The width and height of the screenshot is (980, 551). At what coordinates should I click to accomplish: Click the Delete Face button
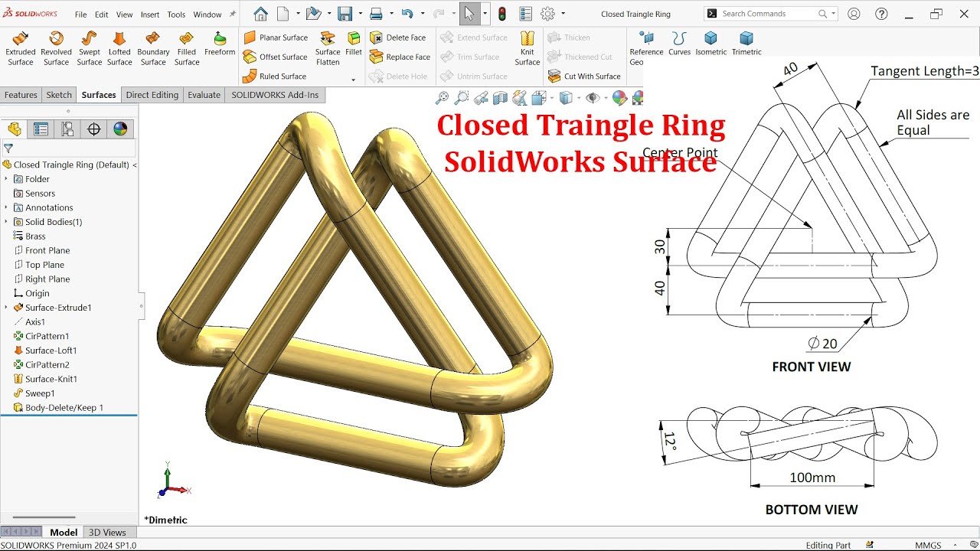point(398,37)
